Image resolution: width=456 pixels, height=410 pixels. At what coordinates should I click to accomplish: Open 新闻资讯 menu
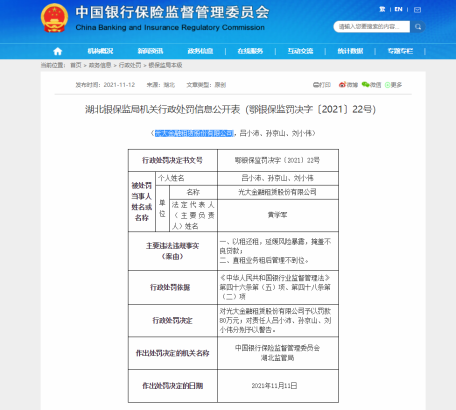pos(150,51)
